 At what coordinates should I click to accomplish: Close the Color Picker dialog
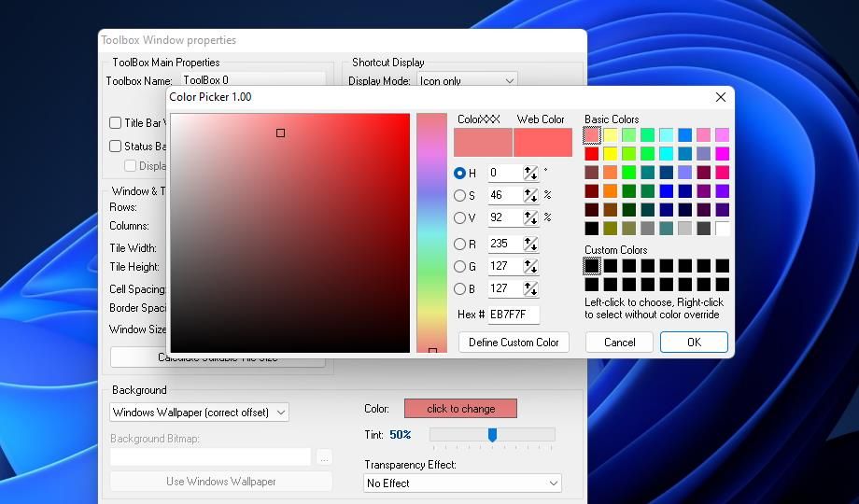point(721,97)
